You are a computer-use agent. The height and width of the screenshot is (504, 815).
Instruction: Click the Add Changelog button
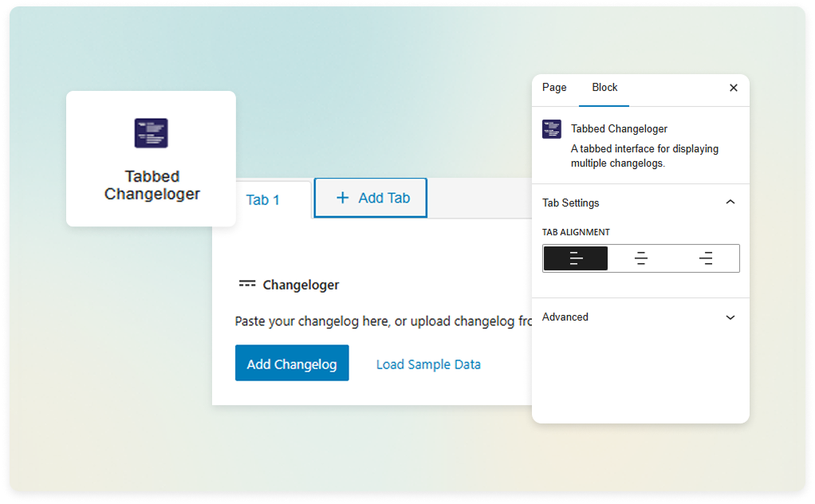click(x=292, y=363)
